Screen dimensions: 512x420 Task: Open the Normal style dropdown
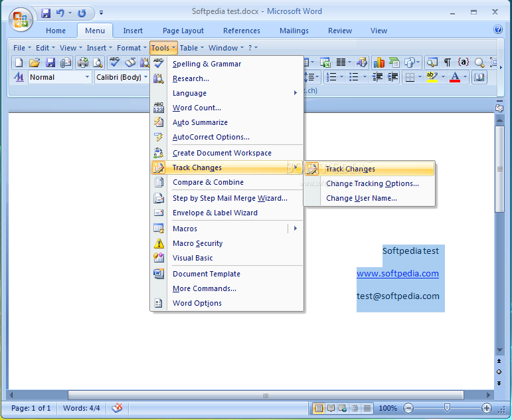(87, 77)
